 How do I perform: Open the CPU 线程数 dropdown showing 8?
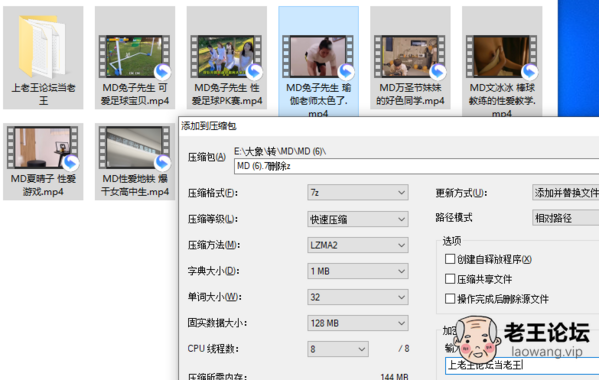pyautogui.click(x=338, y=349)
